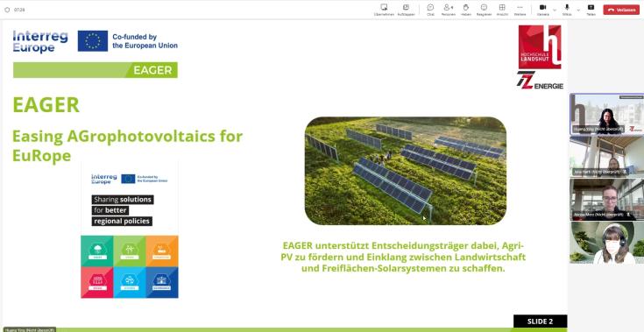Click Übernehmen to take control of the presentation
The image size is (644, 332).
pyautogui.click(x=384, y=10)
